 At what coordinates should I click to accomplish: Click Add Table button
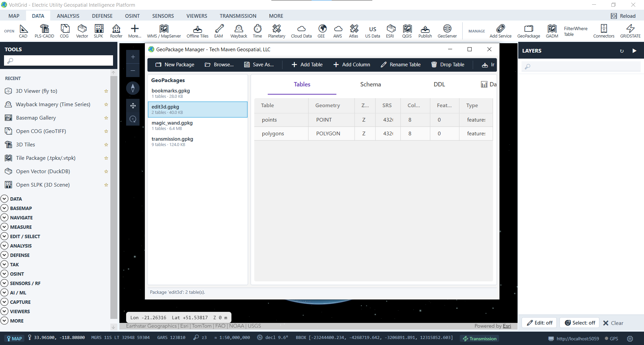click(307, 65)
